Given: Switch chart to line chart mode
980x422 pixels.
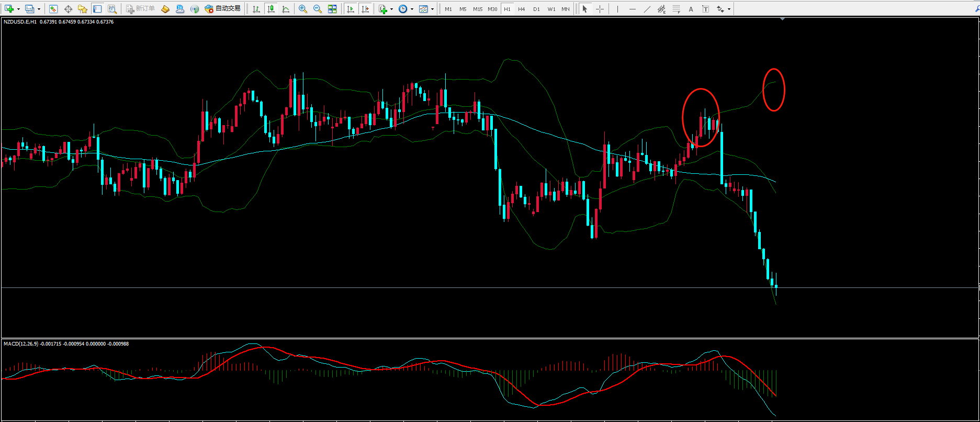Looking at the screenshot, I should point(286,9).
